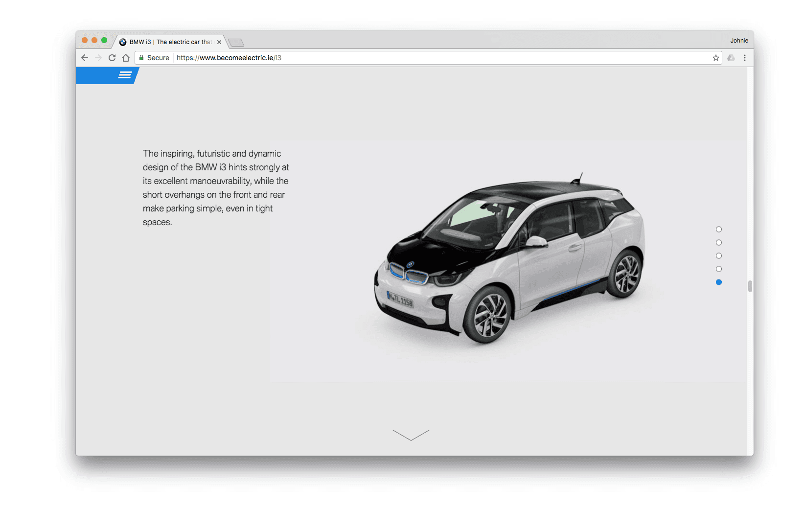Close the BMW i3 tab

[219, 42]
